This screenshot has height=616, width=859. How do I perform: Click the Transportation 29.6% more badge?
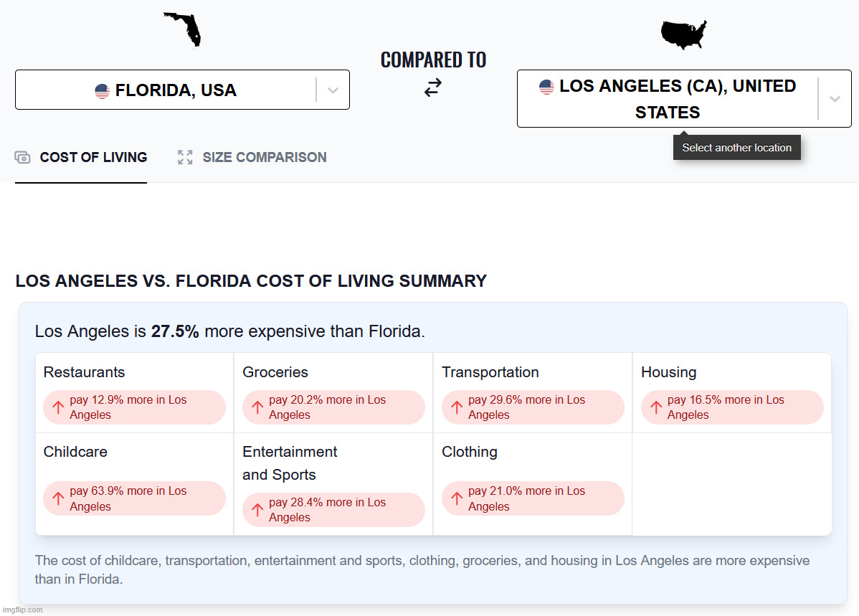tap(533, 407)
